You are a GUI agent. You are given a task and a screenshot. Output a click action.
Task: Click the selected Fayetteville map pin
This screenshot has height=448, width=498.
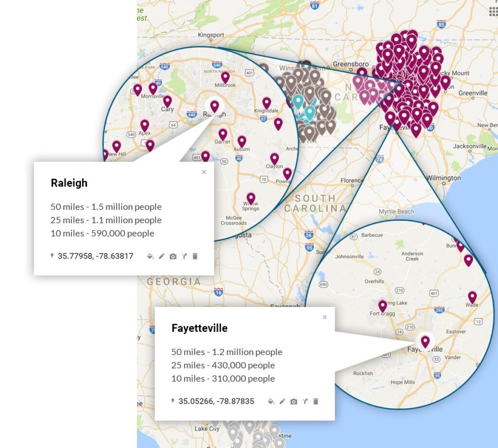pos(425,342)
